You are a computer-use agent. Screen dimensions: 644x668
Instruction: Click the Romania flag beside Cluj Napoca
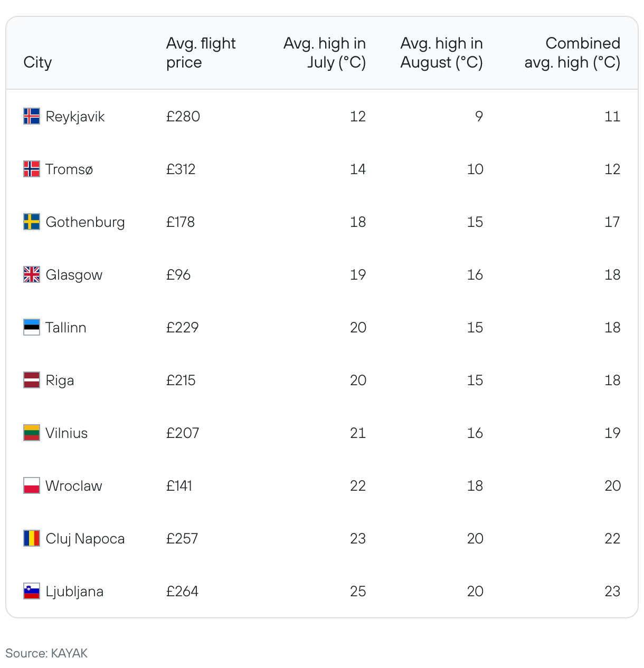(x=32, y=538)
